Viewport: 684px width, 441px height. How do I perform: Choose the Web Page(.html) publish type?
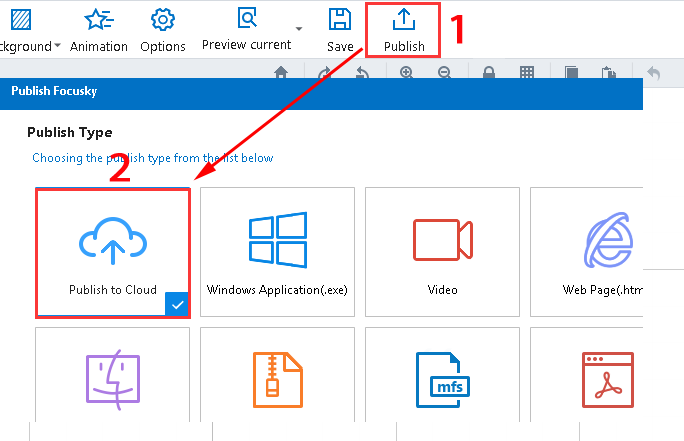tap(587, 252)
